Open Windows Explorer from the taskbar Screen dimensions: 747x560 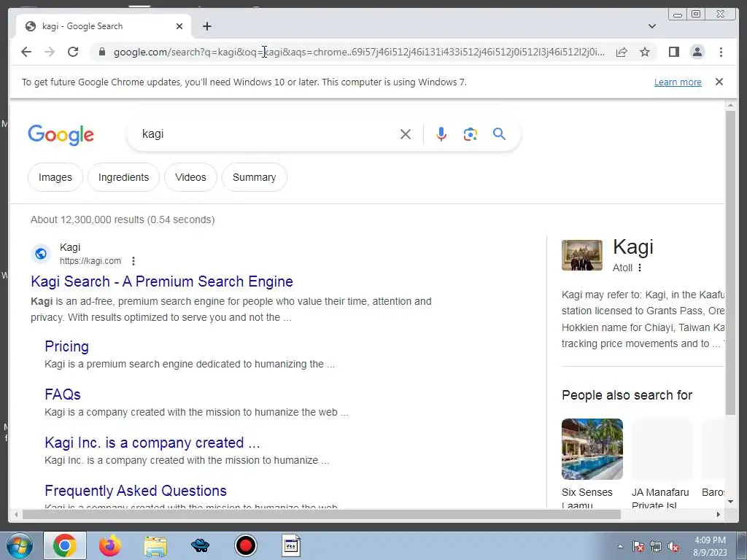coord(155,546)
